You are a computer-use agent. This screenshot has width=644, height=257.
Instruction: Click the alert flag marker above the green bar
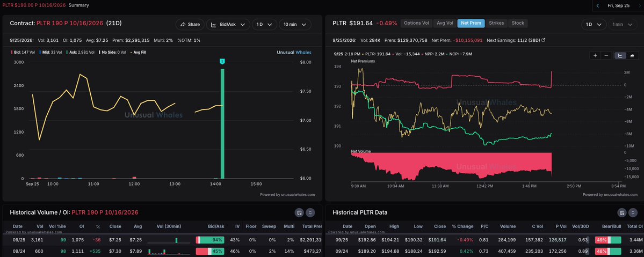(222, 61)
